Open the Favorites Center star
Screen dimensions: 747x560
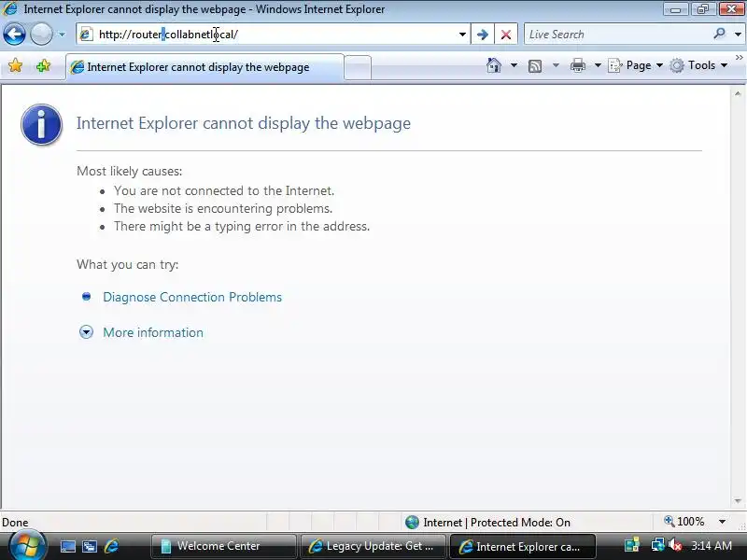tap(15, 65)
